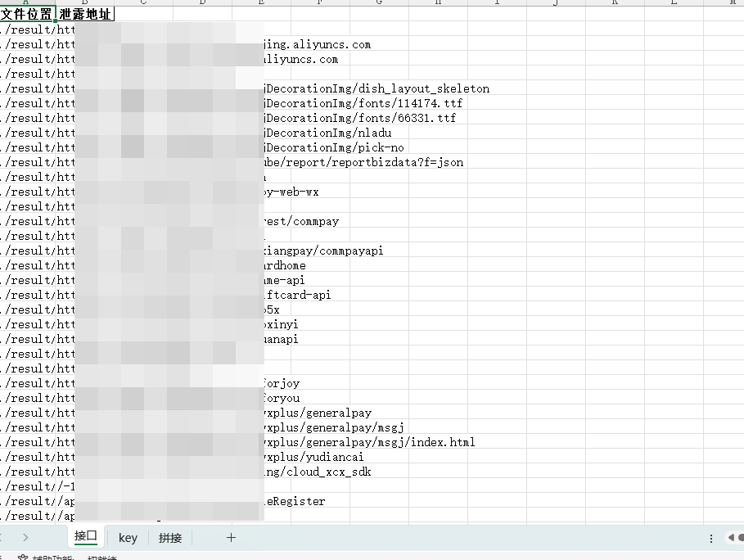
Task: Select the active 接口 sheet tab
Action: pyautogui.click(x=85, y=538)
